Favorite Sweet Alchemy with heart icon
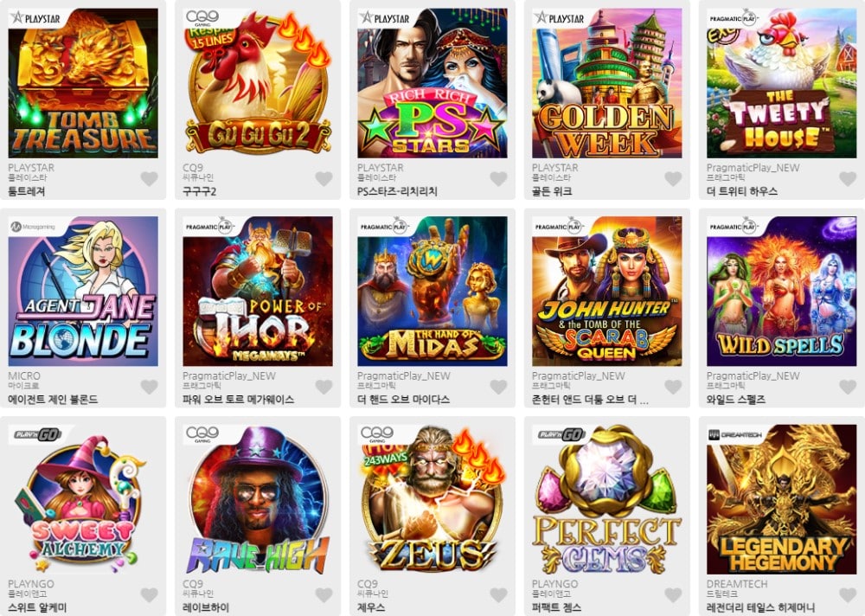 [149, 595]
